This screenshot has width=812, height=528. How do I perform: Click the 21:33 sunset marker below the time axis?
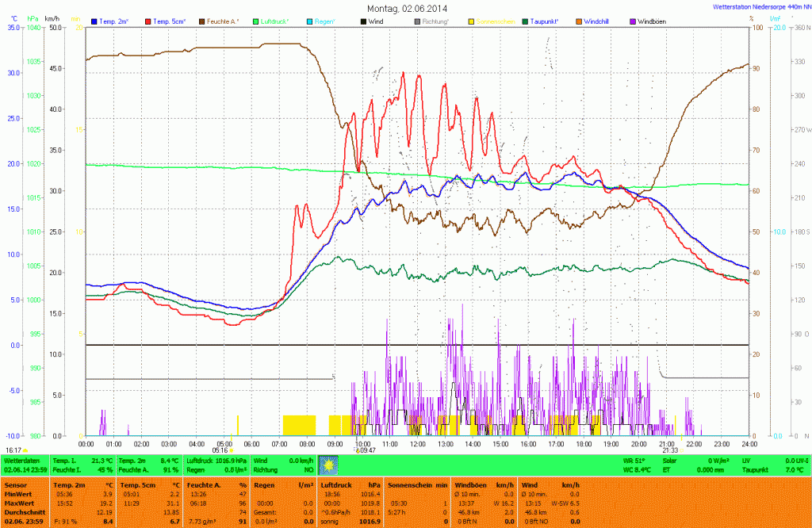point(669,450)
